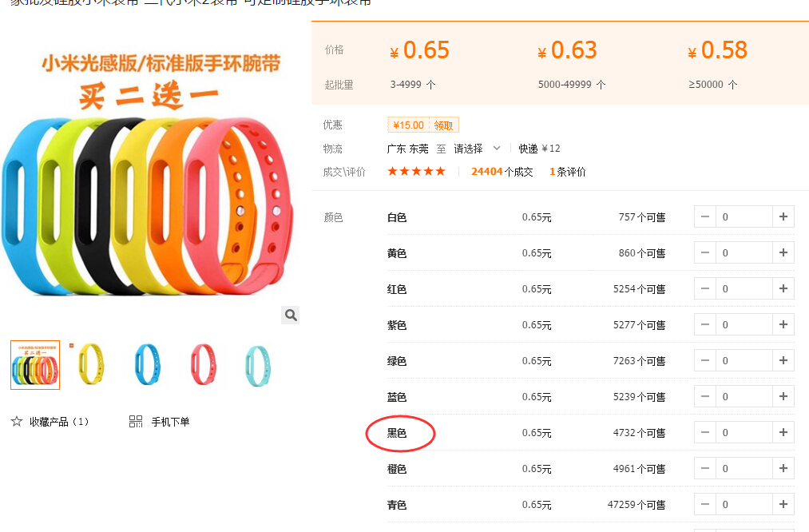Screen dimensions: 809x532
Task: Click the 快递 ¥12 shipping fee text
Action: [539, 149]
